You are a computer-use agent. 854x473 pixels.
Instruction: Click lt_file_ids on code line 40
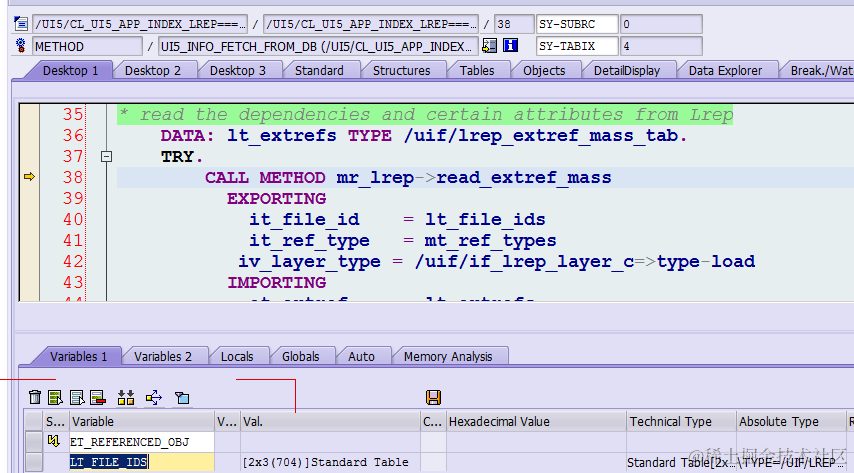(485, 220)
